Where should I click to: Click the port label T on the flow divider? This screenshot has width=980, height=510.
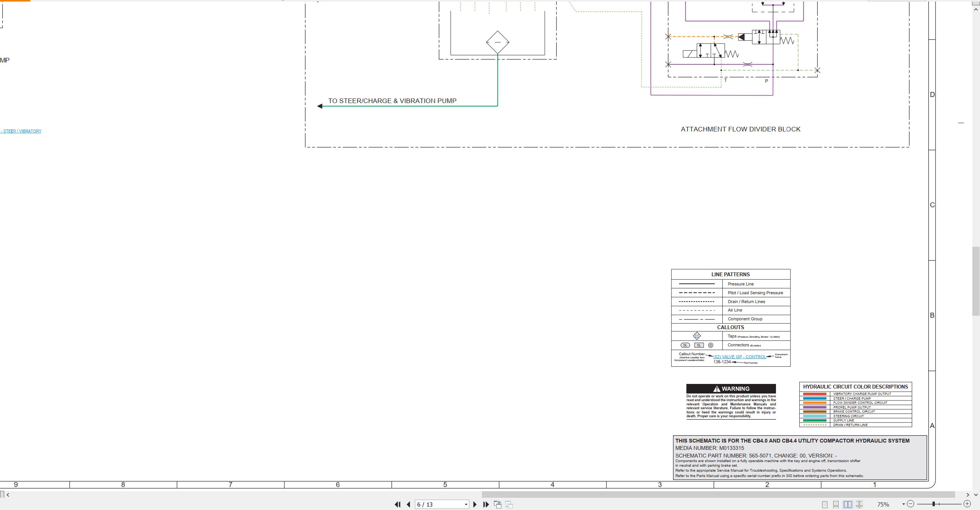pos(725,80)
